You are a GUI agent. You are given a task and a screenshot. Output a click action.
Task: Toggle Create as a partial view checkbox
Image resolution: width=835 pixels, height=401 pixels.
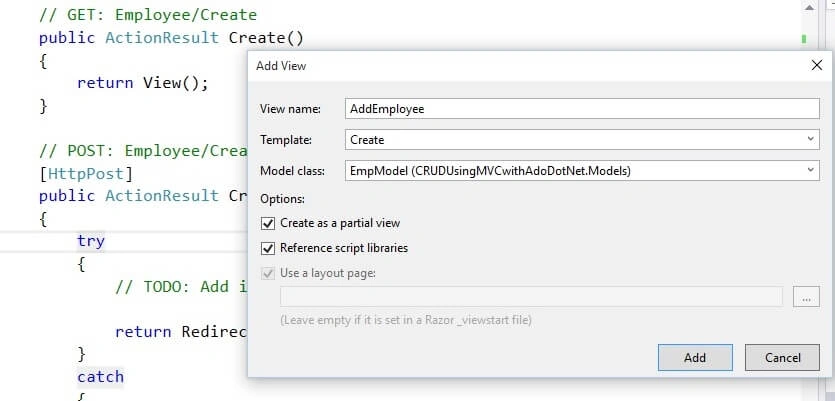[268, 223]
